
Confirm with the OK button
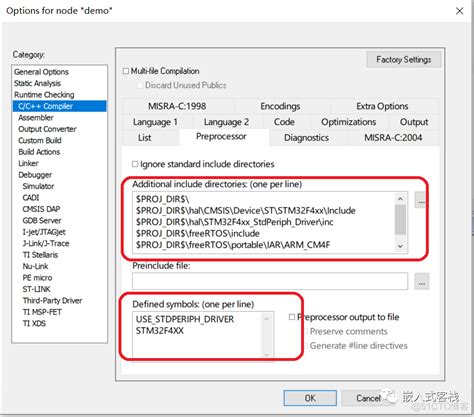[310, 398]
